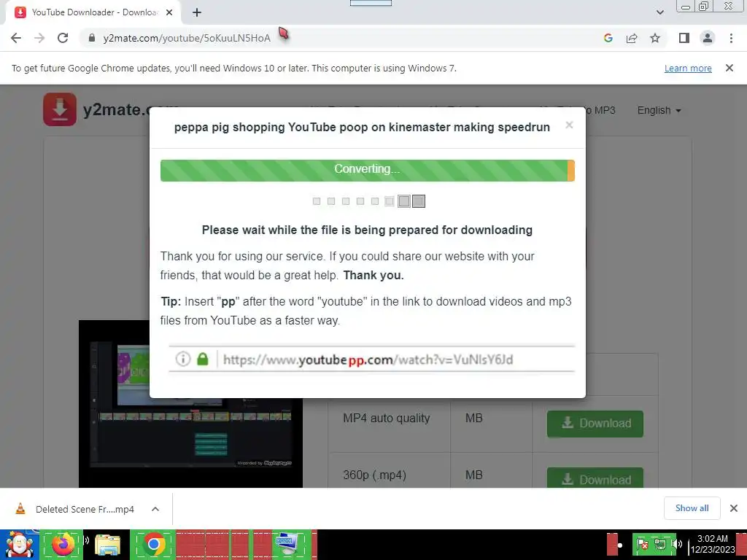Close the YouTube Downloader tab

169,12
